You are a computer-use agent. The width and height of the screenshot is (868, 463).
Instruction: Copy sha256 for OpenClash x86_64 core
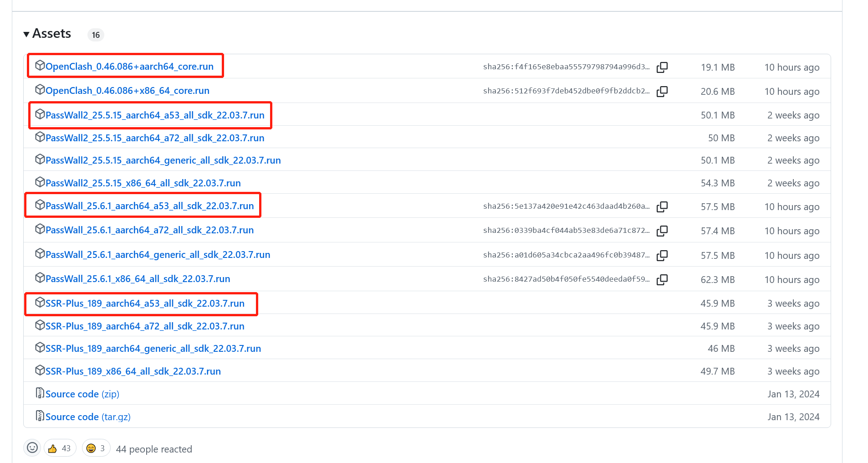click(662, 91)
